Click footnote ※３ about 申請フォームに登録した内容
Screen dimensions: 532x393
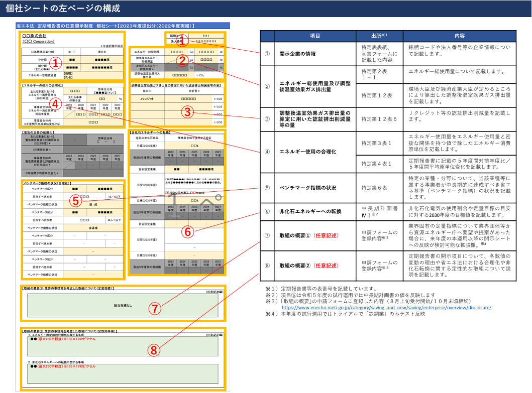(368, 301)
